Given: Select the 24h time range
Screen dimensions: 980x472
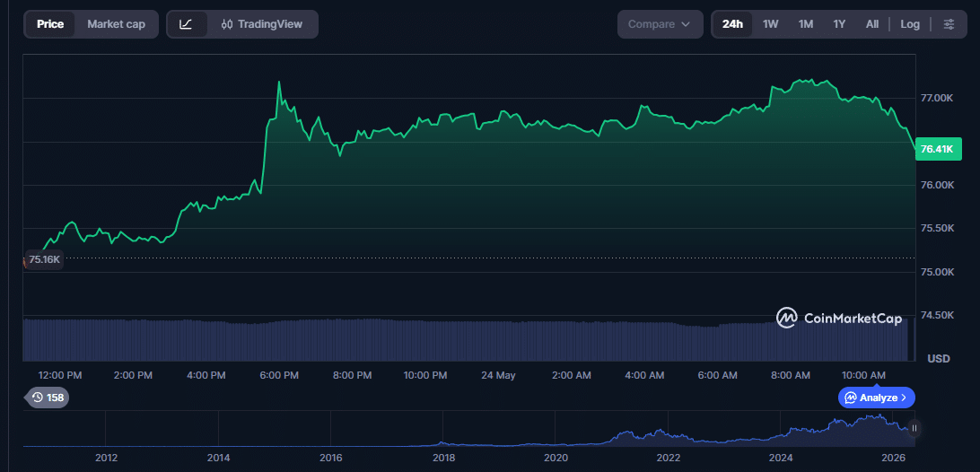Looking at the screenshot, I should pos(732,24).
